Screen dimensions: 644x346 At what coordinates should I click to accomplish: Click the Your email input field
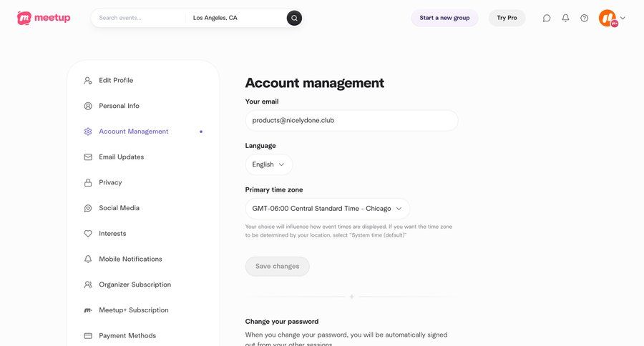pos(351,121)
